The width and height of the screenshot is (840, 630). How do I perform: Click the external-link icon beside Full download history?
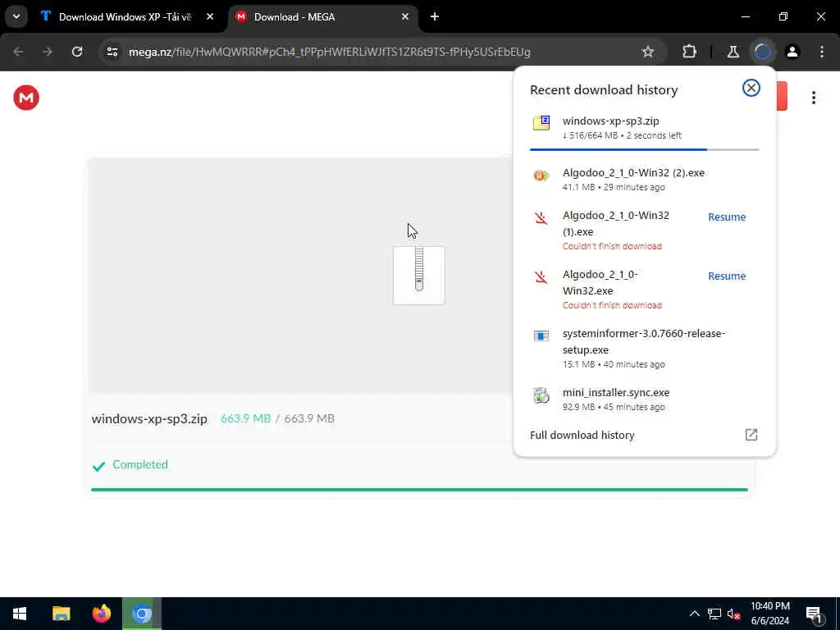(x=751, y=435)
